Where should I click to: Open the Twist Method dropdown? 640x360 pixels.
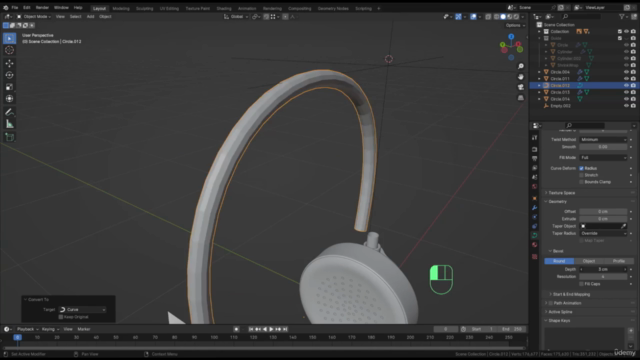coord(603,140)
